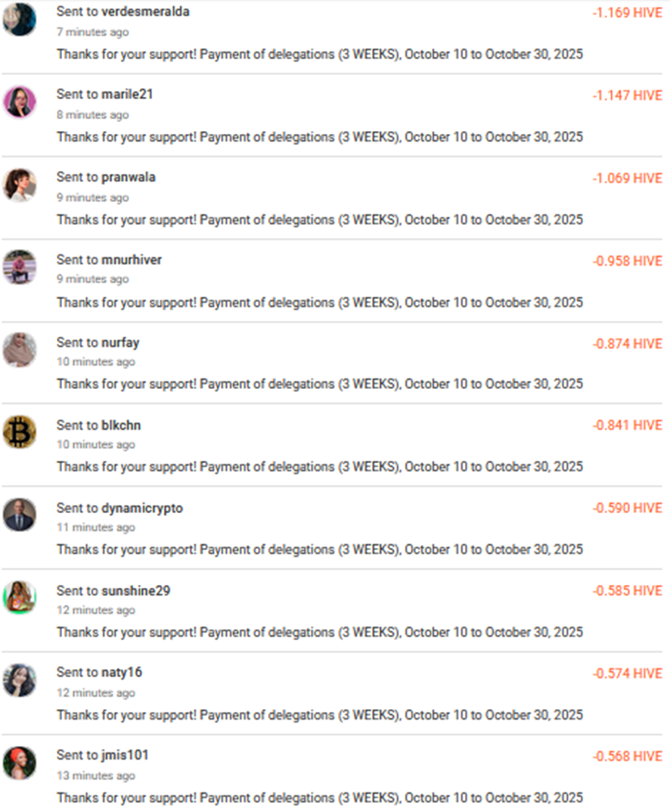
Task: Click dynamicrypto's profile avatar
Action: point(19,515)
